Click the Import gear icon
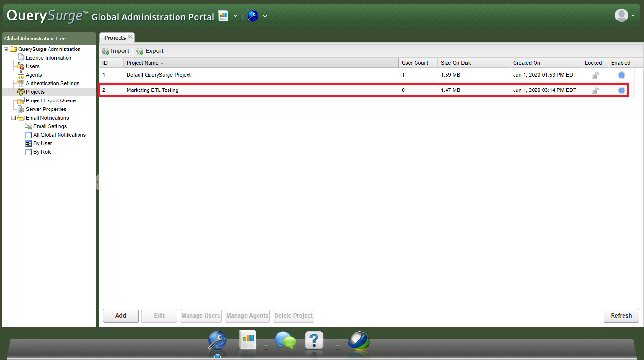644x360 pixels. (106, 51)
